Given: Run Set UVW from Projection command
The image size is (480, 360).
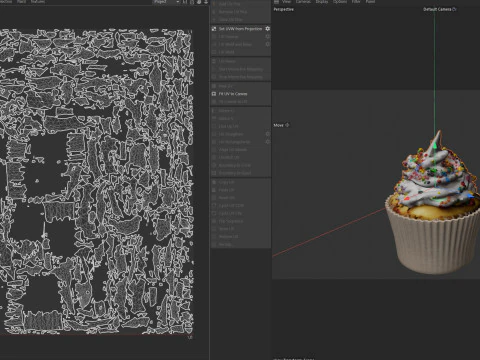Looking at the screenshot, I should click(x=240, y=29).
